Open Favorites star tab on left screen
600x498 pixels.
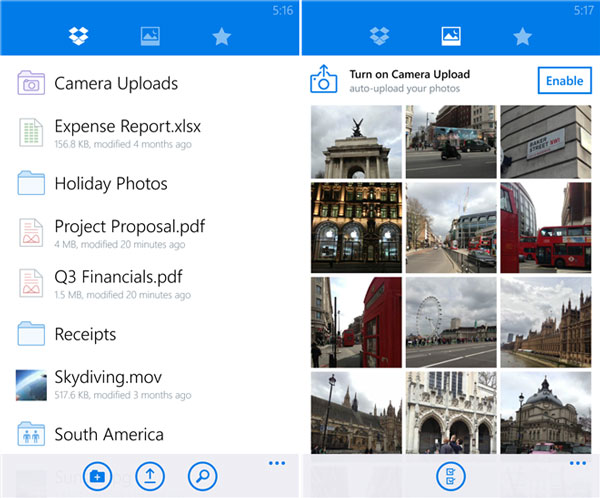point(222,37)
